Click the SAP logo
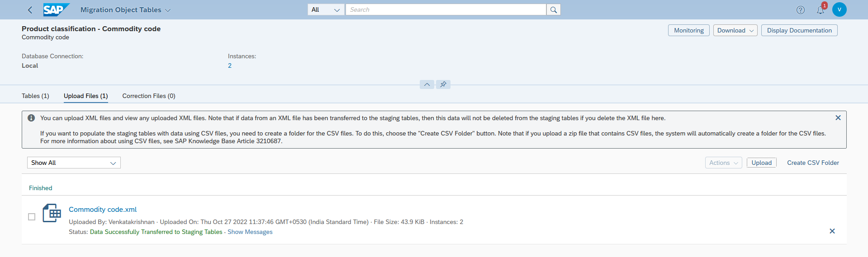Image resolution: width=868 pixels, height=257 pixels. tap(57, 9)
